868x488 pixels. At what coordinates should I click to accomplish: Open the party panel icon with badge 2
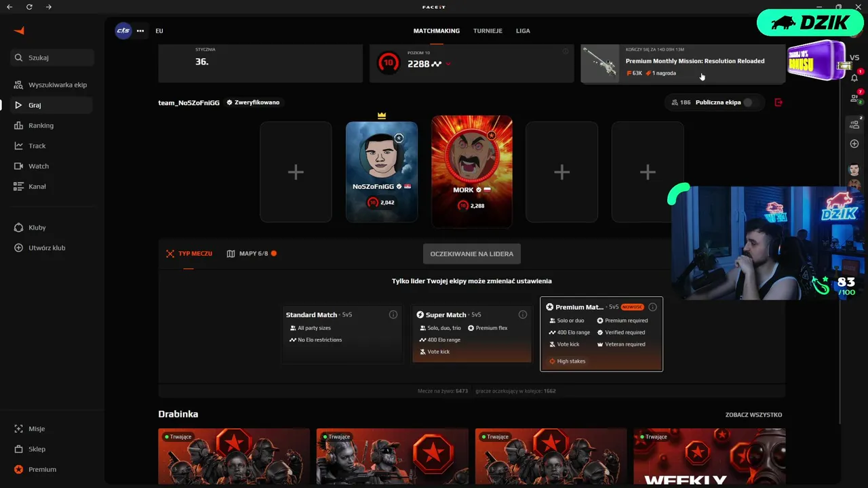tap(854, 124)
